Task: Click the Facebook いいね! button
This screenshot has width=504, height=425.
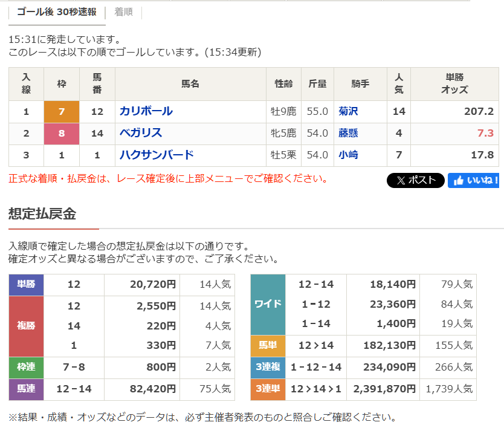Action: (x=473, y=180)
